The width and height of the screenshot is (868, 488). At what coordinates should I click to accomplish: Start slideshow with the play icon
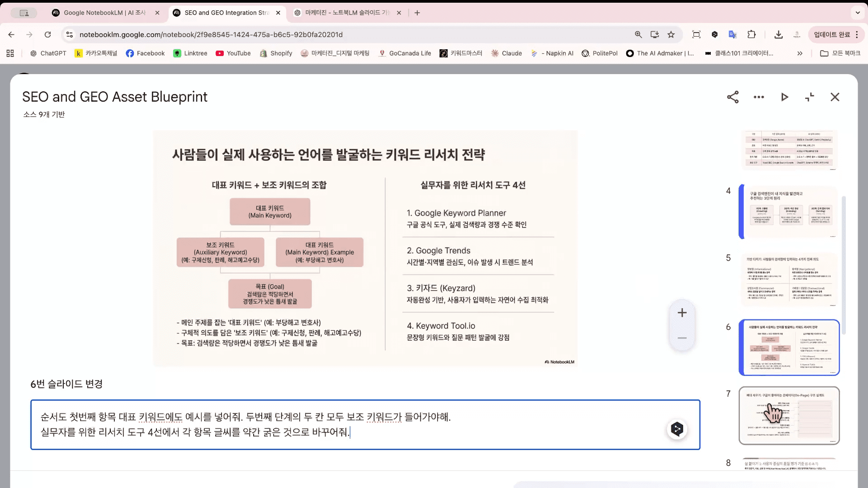[784, 97]
